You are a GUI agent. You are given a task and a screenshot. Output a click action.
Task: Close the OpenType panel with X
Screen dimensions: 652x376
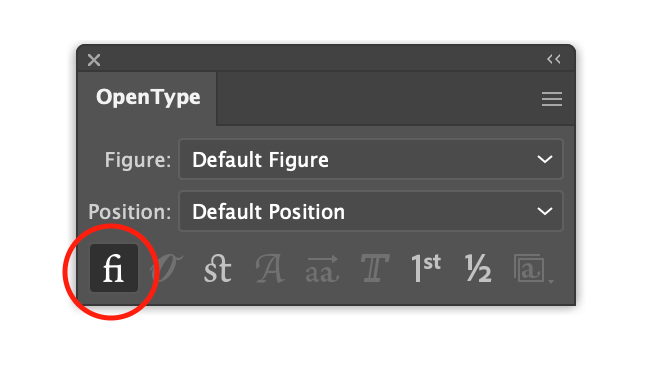(x=94, y=60)
